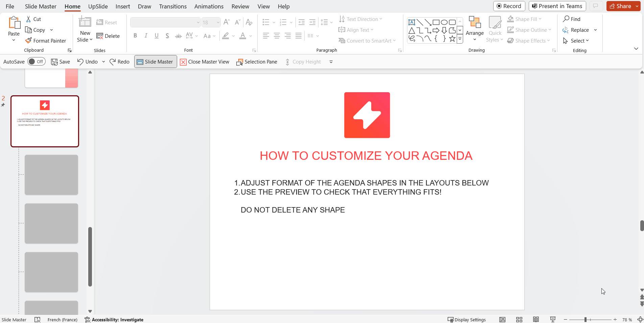644x323 pixels.
Task: Switch to the Transitions tab
Action: click(x=173, y=6)
